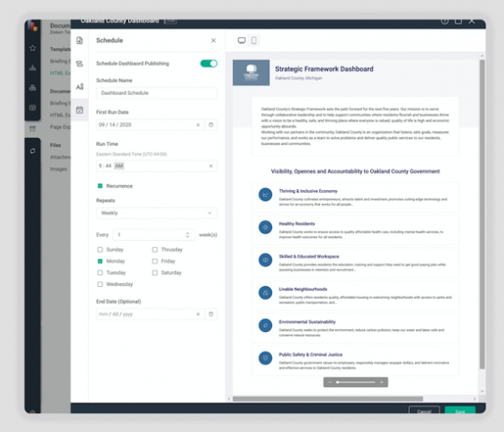This screenshot has width=504, height=432.
Task: Click the bar chart icon in left navbar
Action: pyautogui.click(x=33, y=68)
